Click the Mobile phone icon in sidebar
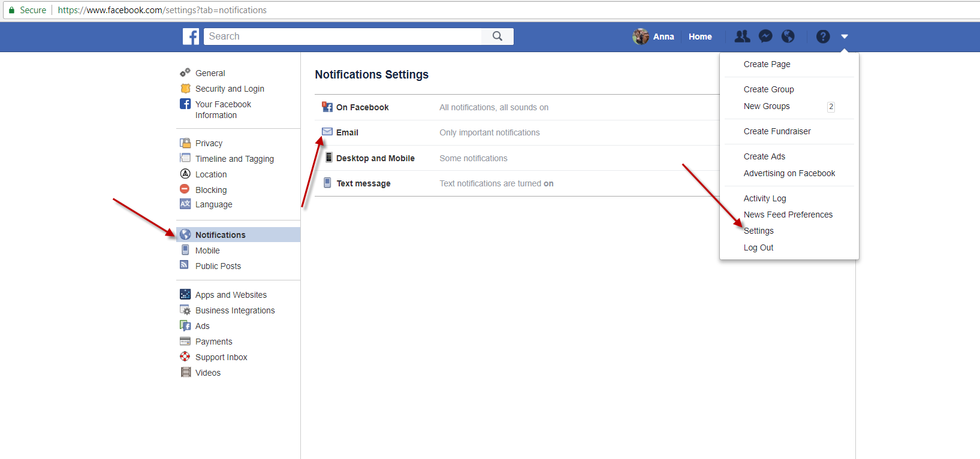 (x=185, y=250)
